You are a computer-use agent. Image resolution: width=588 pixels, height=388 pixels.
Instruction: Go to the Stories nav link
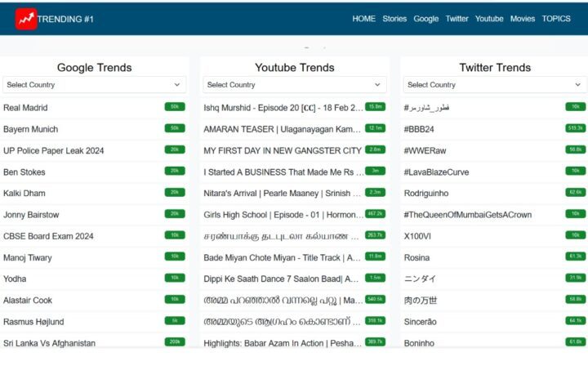[394, 19]
